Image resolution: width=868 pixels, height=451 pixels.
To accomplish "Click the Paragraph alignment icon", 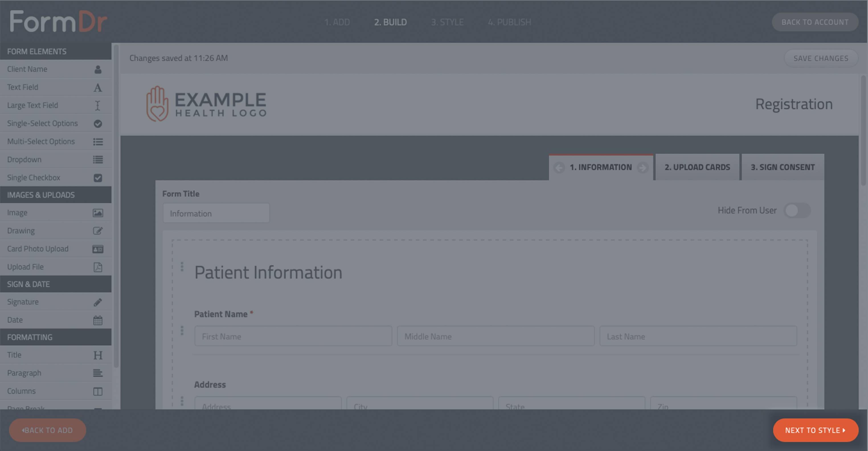I will pos(98,373).
